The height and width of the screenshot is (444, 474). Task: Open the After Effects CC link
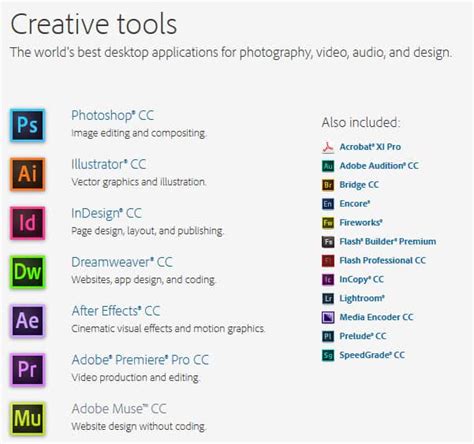tap(116, 311)
